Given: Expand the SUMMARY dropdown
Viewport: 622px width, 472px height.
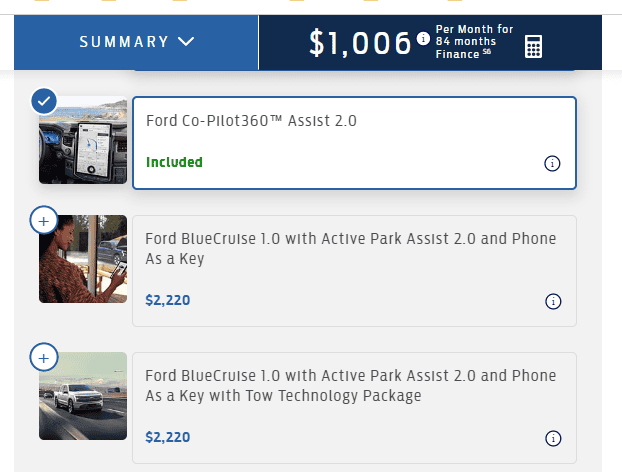Looking at the screenshot, I should click(136, 42).
